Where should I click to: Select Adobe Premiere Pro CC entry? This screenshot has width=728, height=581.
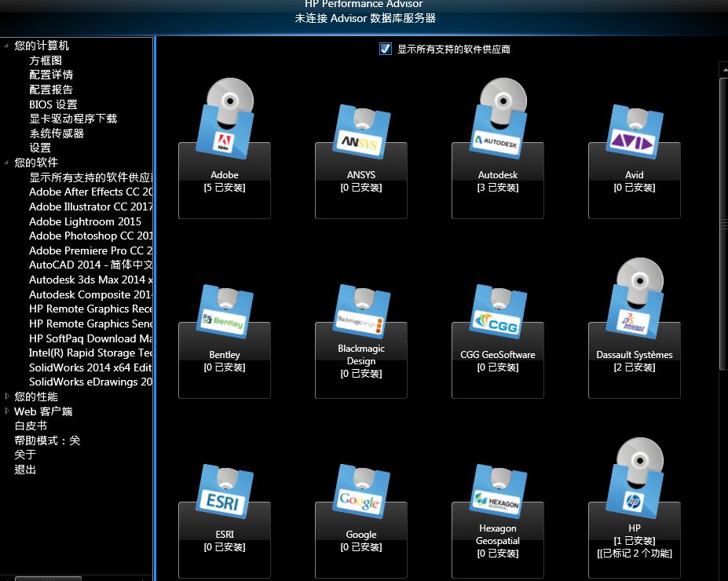pyautogui.click(x=90, y=250)
